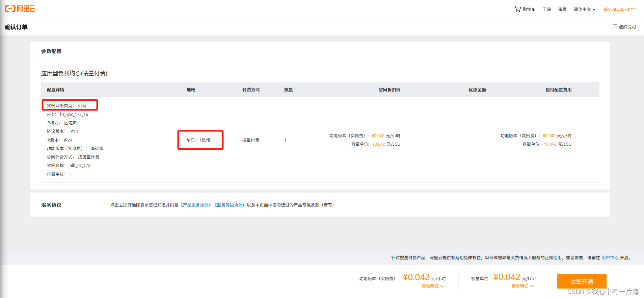
Task: Click the 配置详情 column header
Action: tap(55, 90)
